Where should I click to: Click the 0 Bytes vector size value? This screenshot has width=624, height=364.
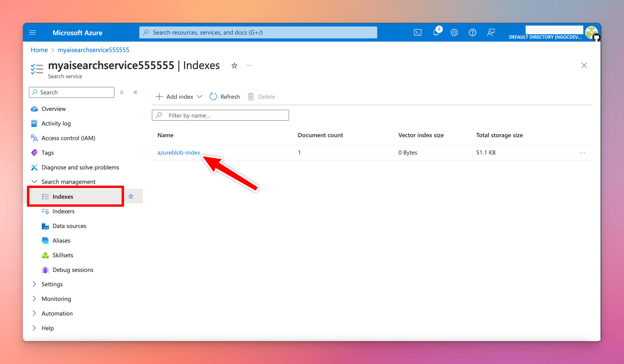408,152
